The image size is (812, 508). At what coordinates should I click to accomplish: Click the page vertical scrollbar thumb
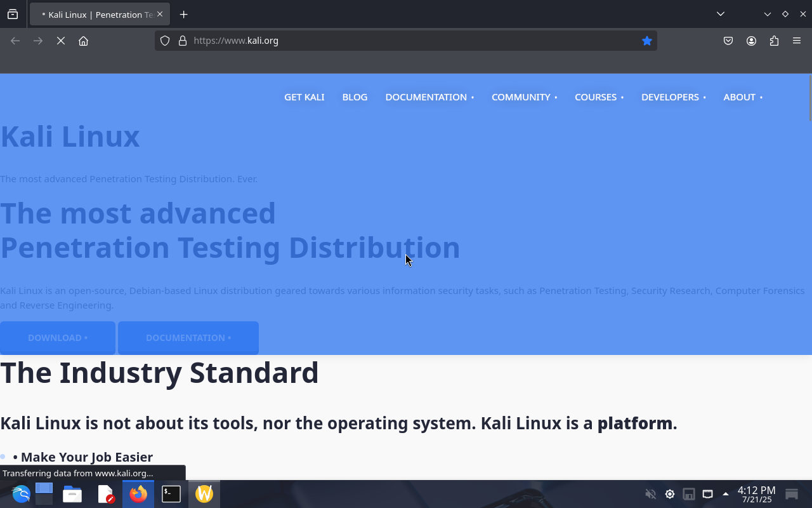click(x=809, y=98)
